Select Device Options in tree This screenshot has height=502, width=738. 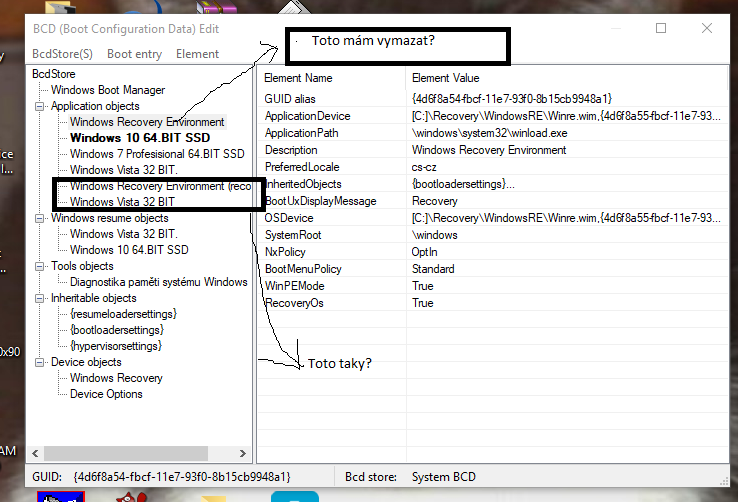point(106,394)
